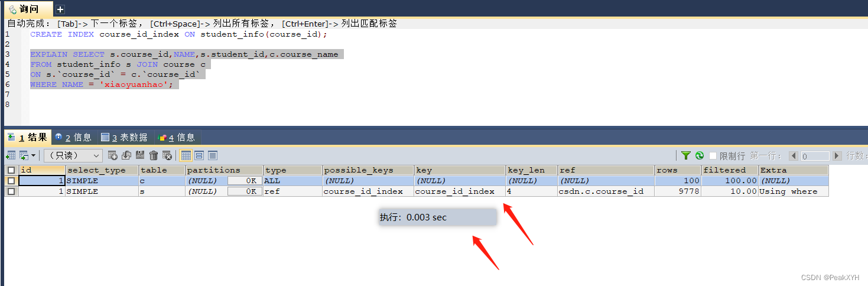
Task: Check the row checkbox for table c
Action: [11, 181]
